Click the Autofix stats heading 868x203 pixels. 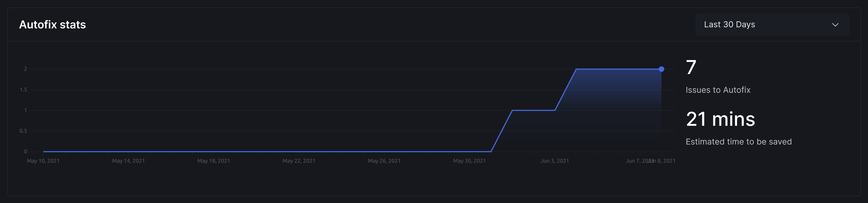pos(53,25)
